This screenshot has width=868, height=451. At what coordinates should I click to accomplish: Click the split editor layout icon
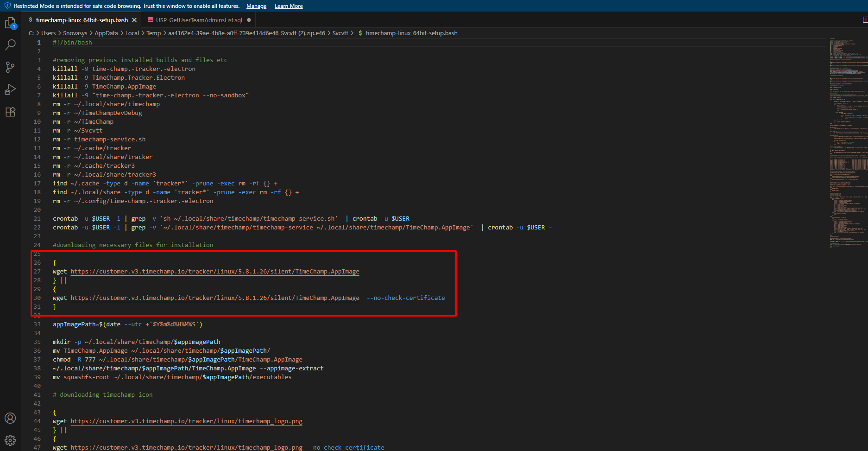(x=864, y=20)
